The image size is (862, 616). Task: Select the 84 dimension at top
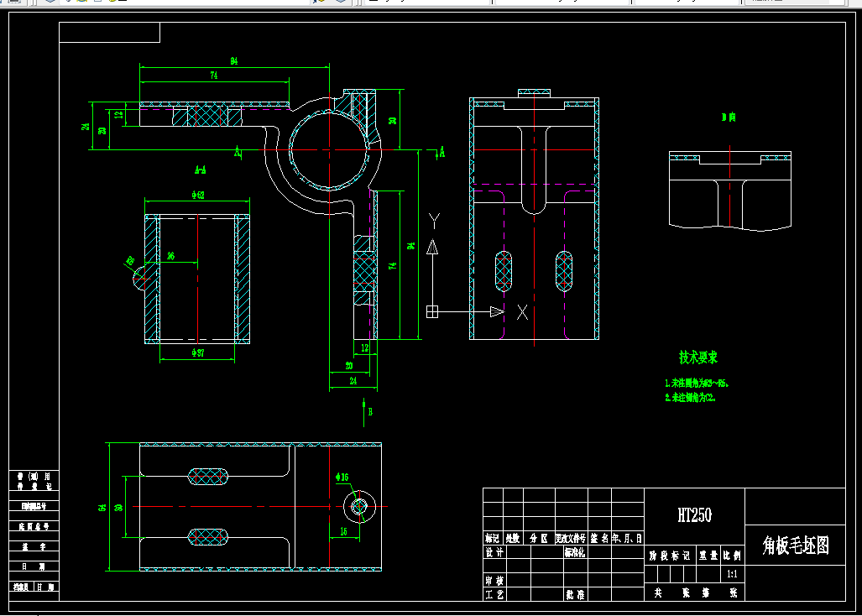pyautogui.click(x=234, y=61)
